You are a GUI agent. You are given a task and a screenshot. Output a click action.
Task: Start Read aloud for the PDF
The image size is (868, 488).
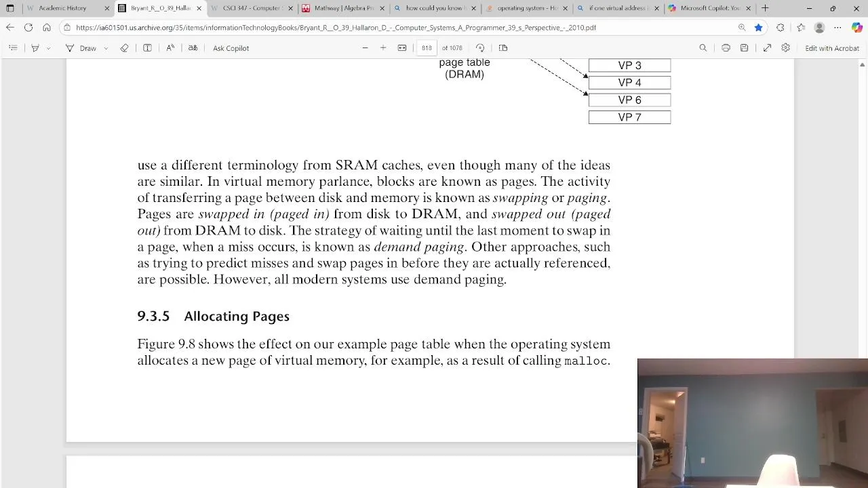pos(170,48)
